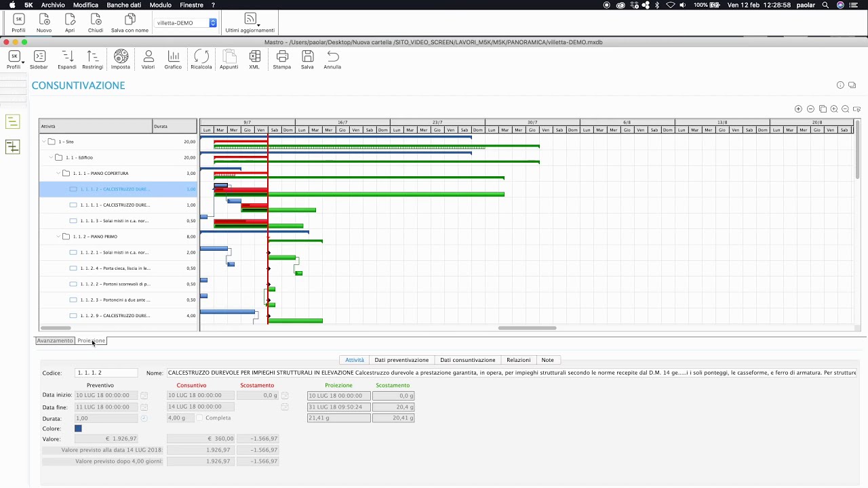Viewport: 868px width, 488px height.
Task: Open the Apple menu
Action: tap(12, 5)
